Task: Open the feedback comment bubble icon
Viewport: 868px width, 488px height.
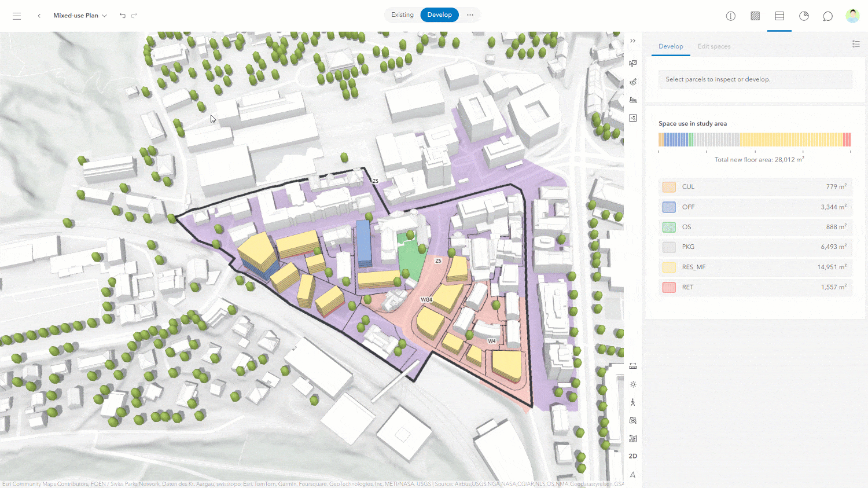Action: coord(827,16)
